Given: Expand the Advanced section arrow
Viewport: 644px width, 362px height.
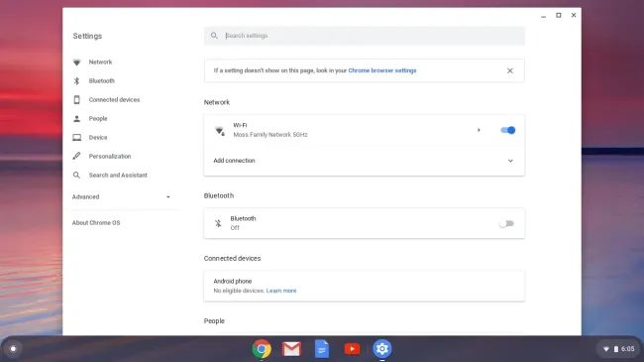Looking at the screenshot, I should tap(168, 197).
